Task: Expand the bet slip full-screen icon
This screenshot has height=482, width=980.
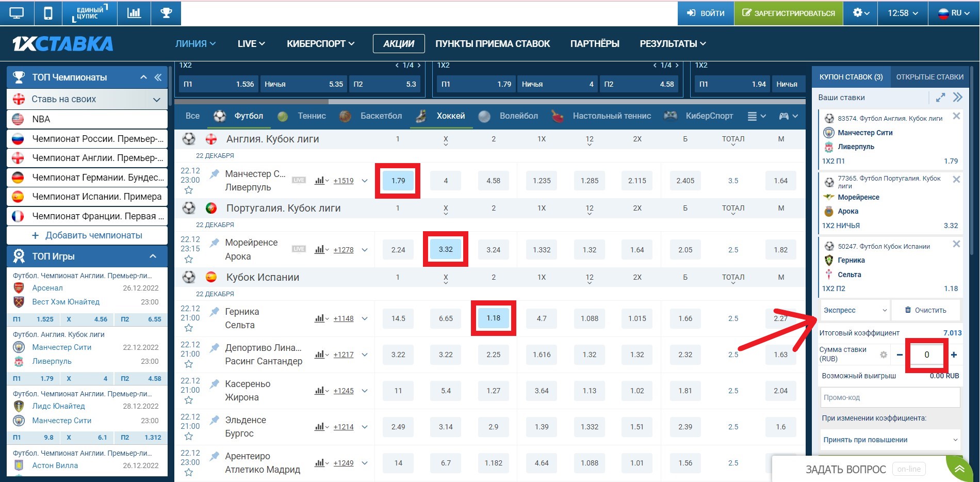Action: [940, 98]
